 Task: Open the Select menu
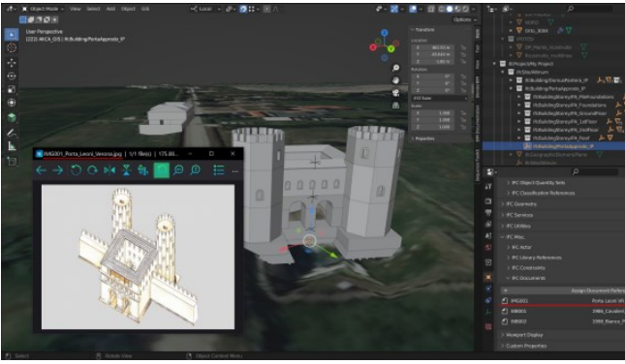(93, 9)
